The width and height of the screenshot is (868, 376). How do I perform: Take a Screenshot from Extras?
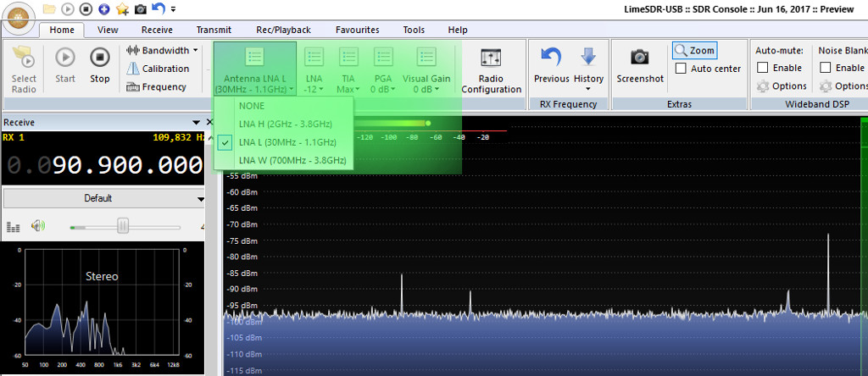click(x=640, y=65)
